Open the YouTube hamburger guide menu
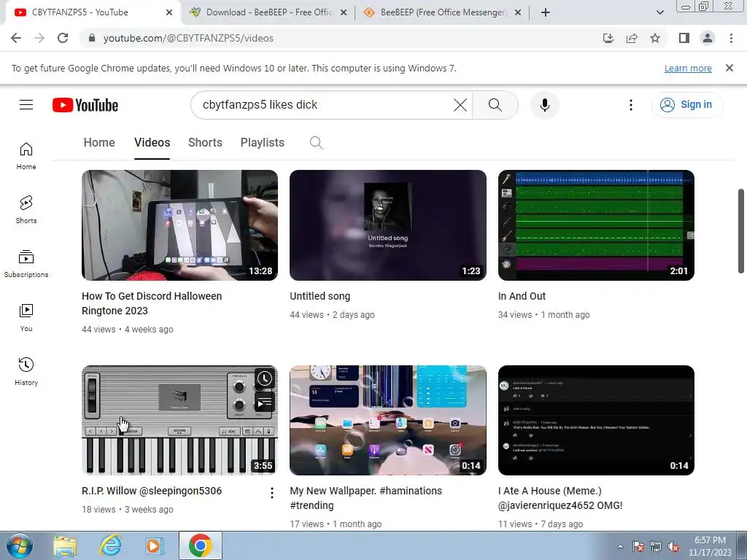Viewport: 747px width, 560px height. pyautogui.click(x=26, y=105)
